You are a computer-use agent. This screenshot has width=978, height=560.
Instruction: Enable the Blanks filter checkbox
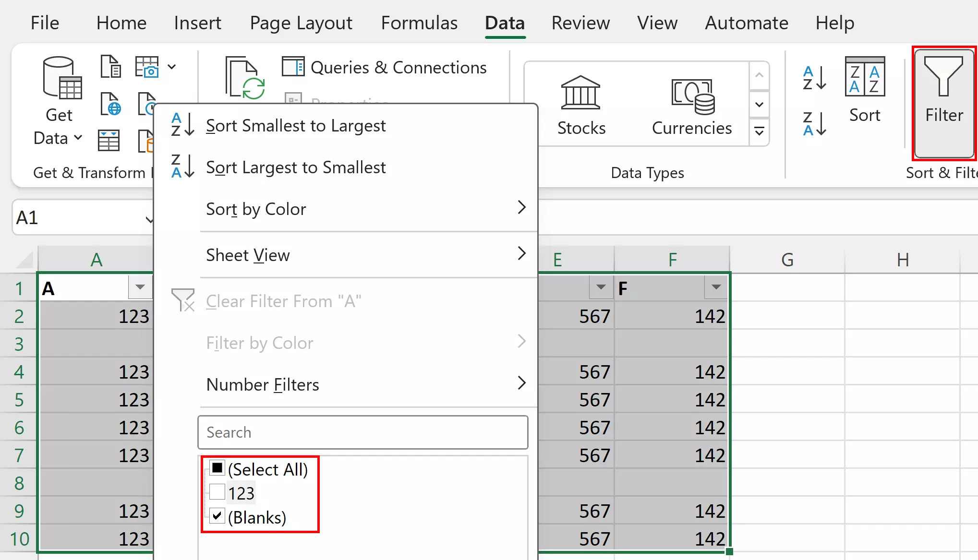click(x=216, y=517)
